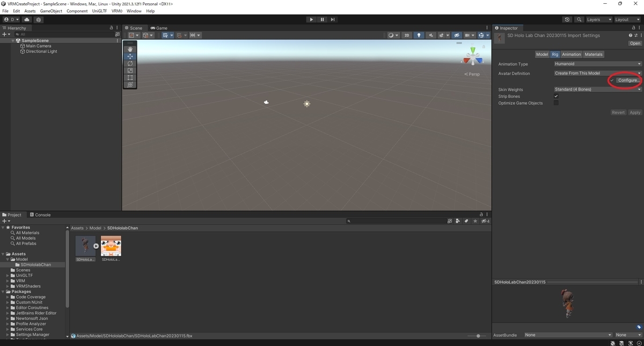The width and height of the screenshot is (644, 346).
Task: Toggle the Hierarchy panel lock
Action: 112,28
